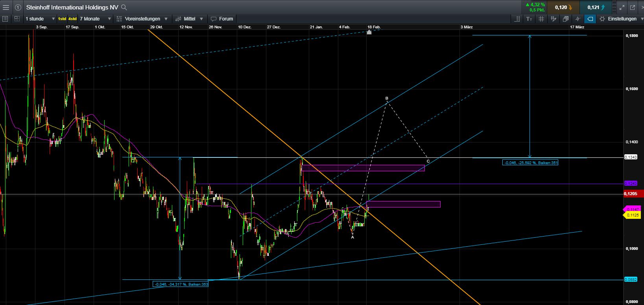Click the 0,1800 price axis value
Viewport: 644px width, 305px height.
(x=631, y=36)
